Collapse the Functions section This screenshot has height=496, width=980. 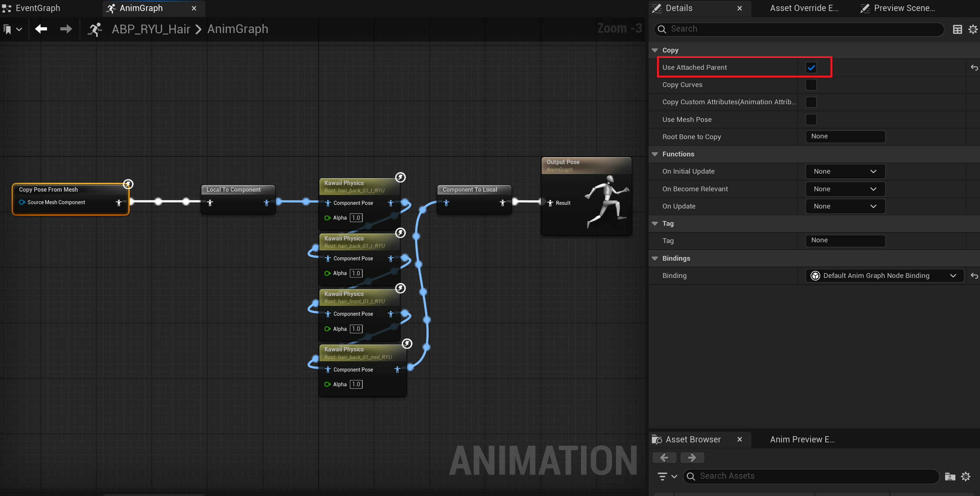click(655, 154)
